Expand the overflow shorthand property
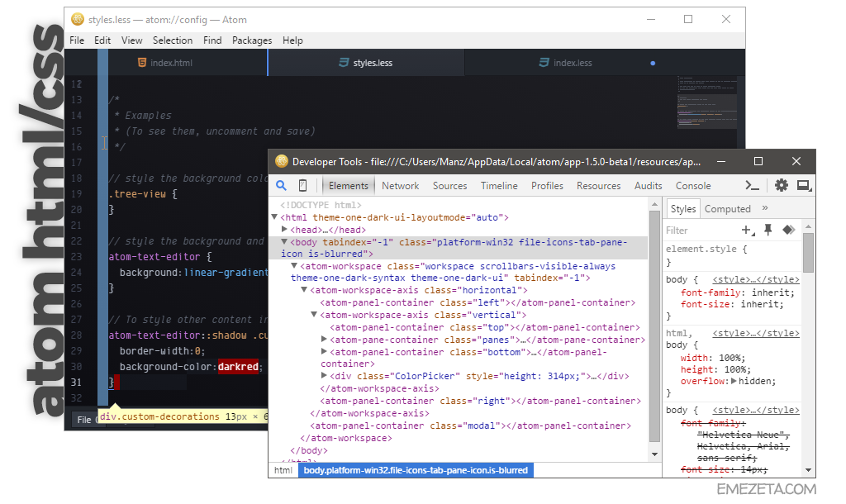The image size is (846, 504). pyautogui.click(x=734, y=381)
